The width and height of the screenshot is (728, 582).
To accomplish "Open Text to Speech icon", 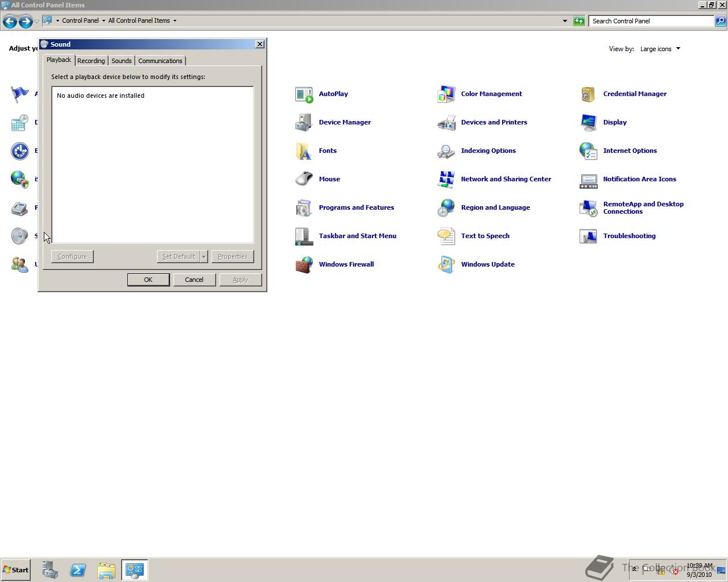I will 446,236.
